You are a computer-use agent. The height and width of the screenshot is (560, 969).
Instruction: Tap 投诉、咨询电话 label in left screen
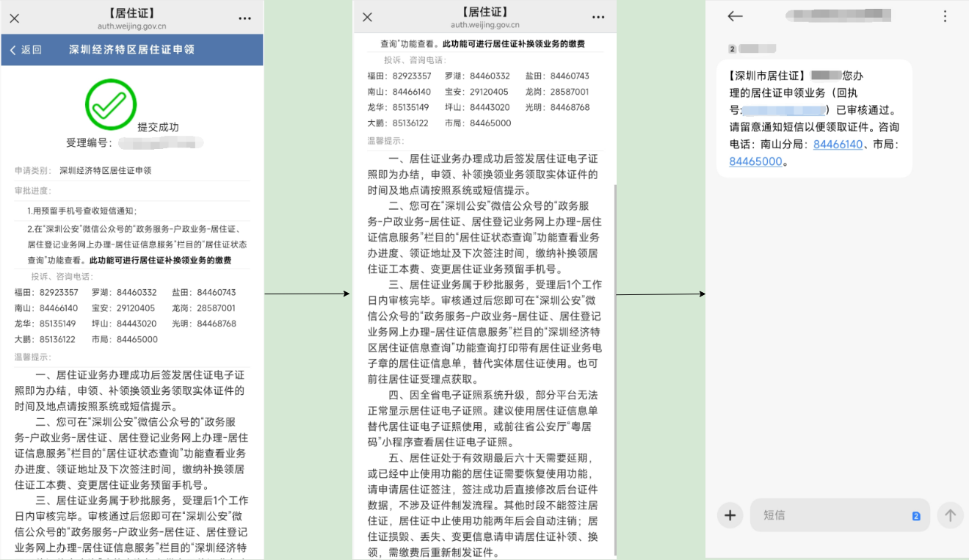(62, 277)
